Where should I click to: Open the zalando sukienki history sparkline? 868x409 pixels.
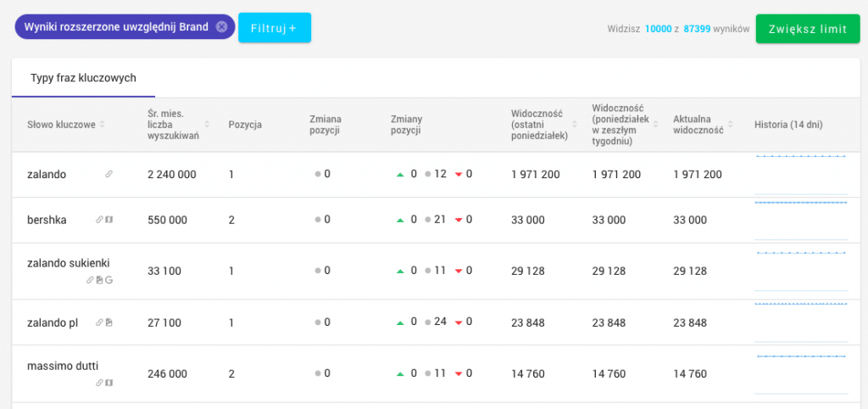tap(802, 271)
